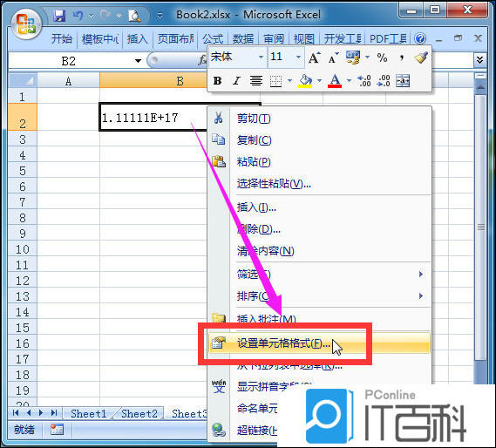This screenshot has width=496, height=448.
Task: Choose 选择性粘贴(V) from context menu
Action: (x=274, y=184)
